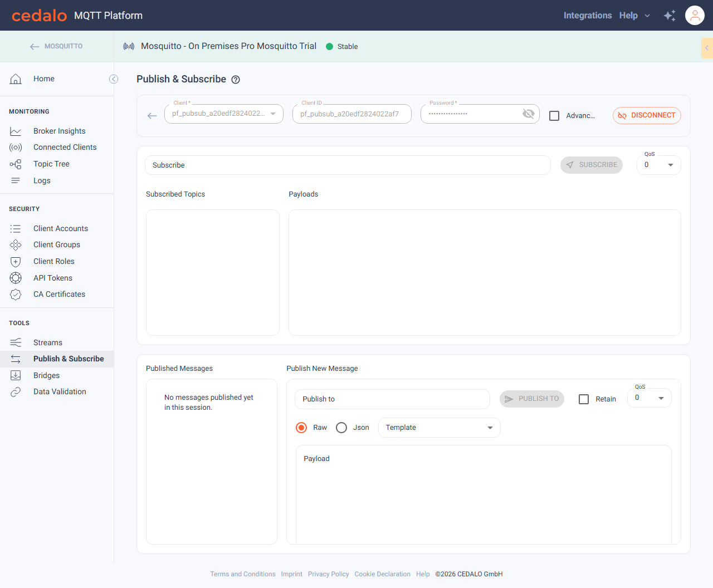
Task: Click into the Payload text area
Action: point(484,494)
